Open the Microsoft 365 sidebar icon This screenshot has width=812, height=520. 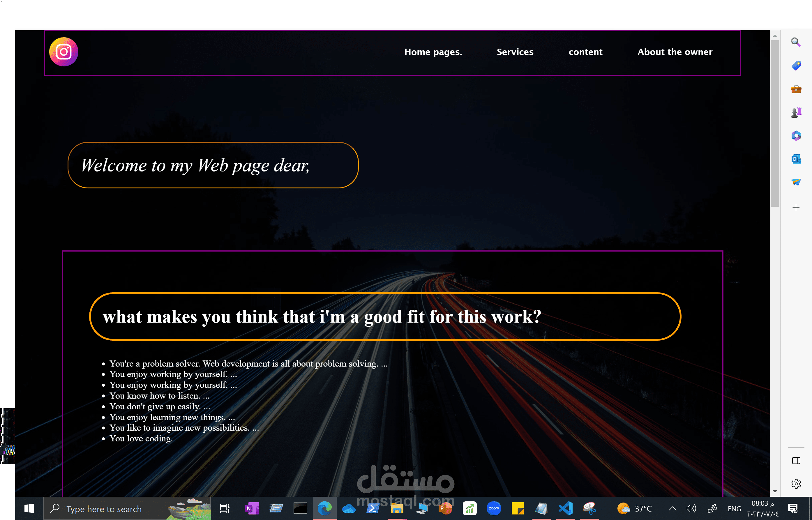pos(796,136)
